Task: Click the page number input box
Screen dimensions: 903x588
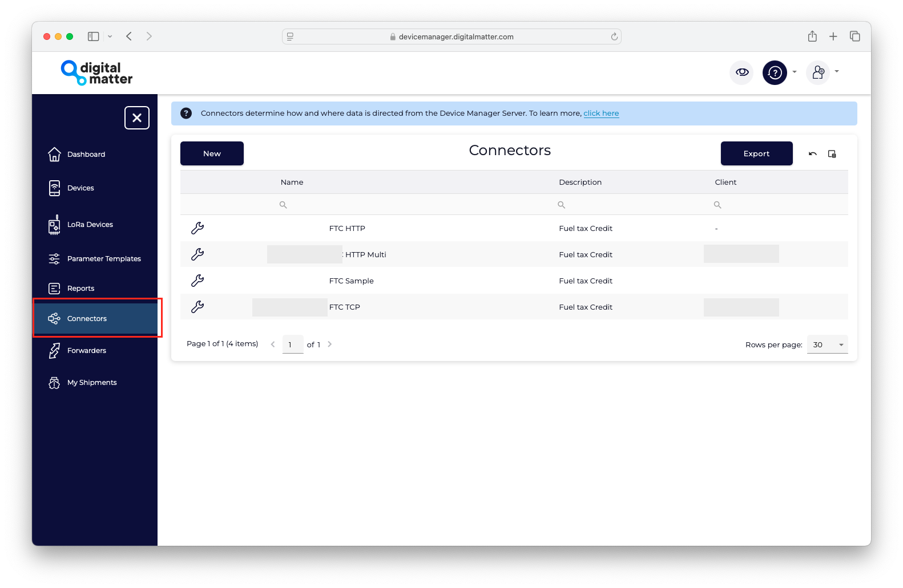Action: [x=293, y=344]
